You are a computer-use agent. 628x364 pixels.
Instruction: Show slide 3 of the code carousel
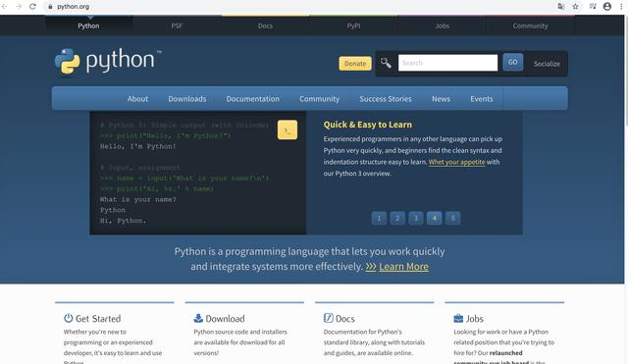coord(416,218)
